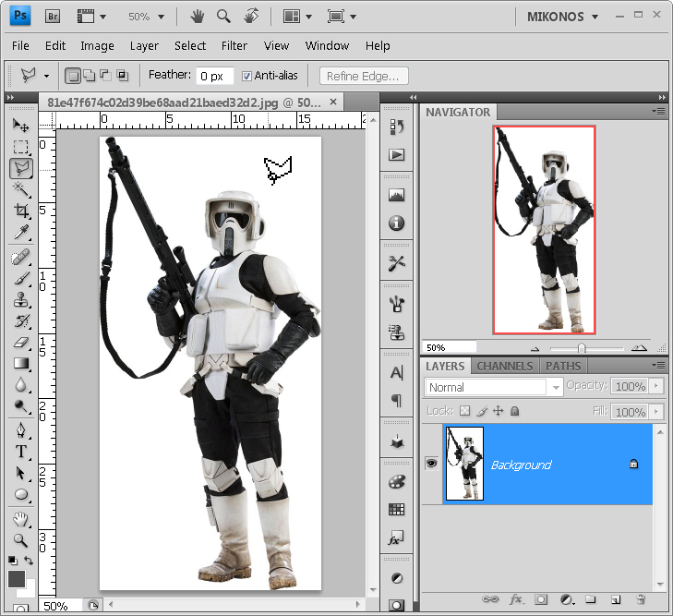The width and height of the screenshot is (673, 616).
Task: Open the Actions panel icon
Action: tap(397, 154)
